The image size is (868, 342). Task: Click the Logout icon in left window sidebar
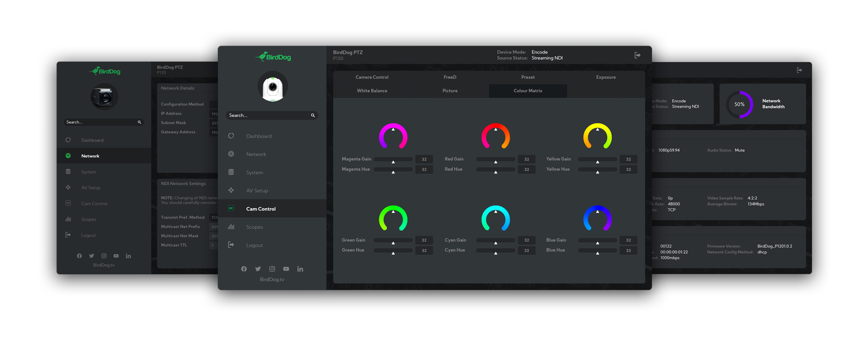tap(68, 235)
